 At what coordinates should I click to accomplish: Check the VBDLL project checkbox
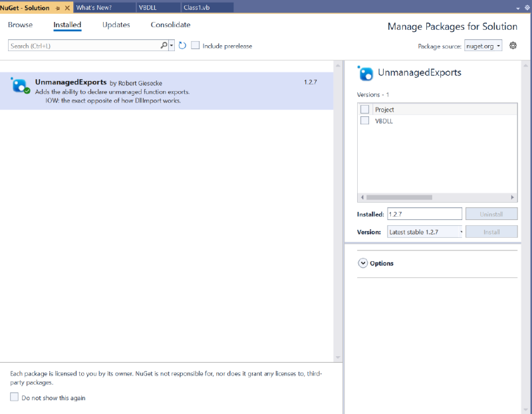point(364,120)
